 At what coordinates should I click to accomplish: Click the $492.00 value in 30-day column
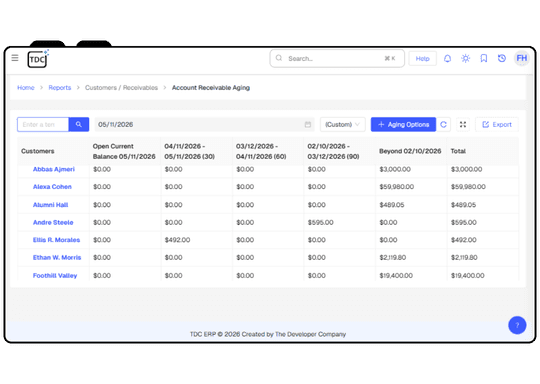[177, 240]
